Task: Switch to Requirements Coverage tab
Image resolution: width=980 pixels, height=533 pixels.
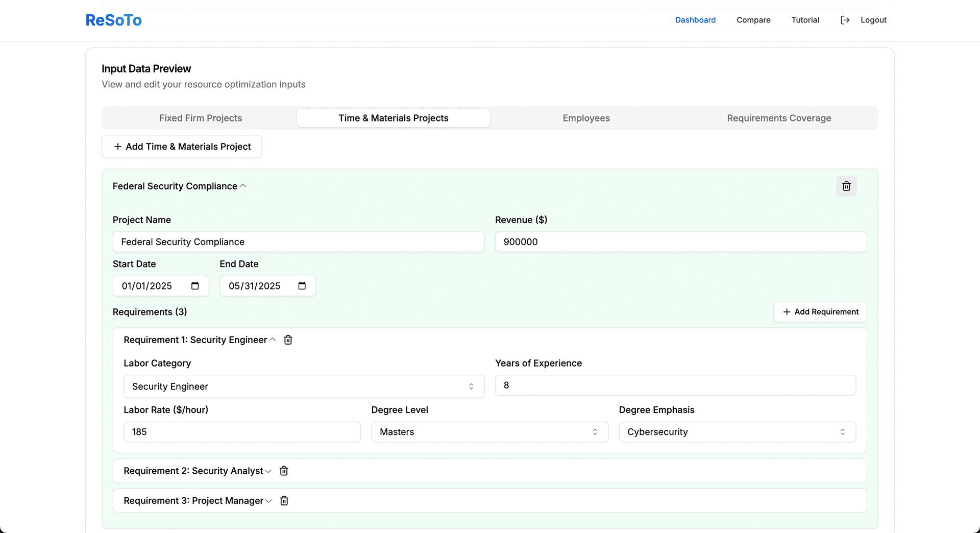Action: point(779,118)
